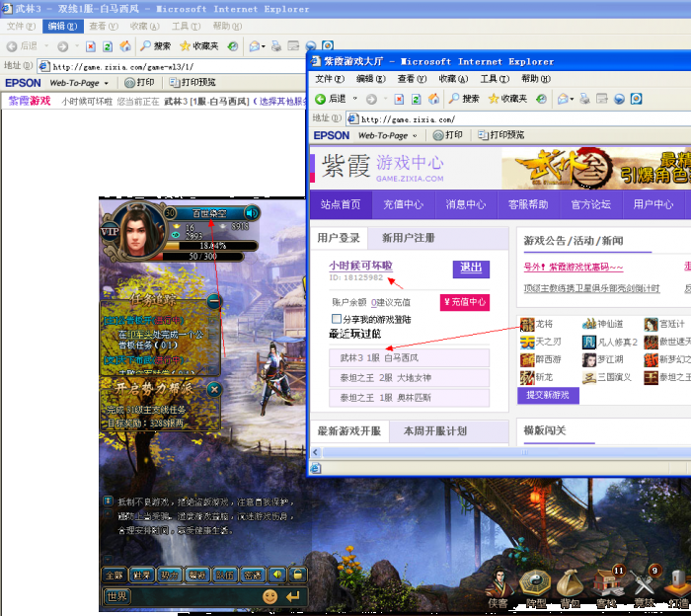The image size is (691, 616).
Task: Open 工具 menu in 紫霞游戏大厅 window
Action: [494, 79]
